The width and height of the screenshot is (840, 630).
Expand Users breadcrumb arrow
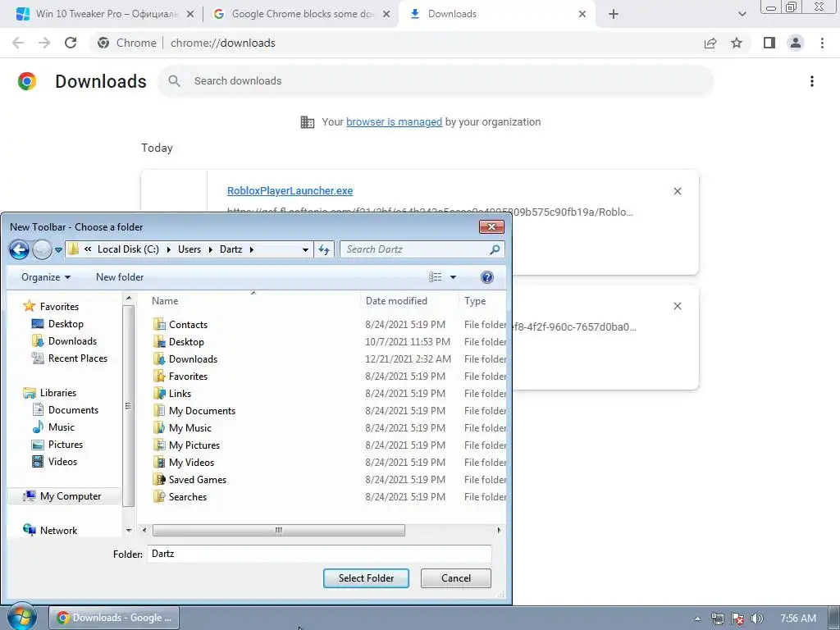(210, 249)
